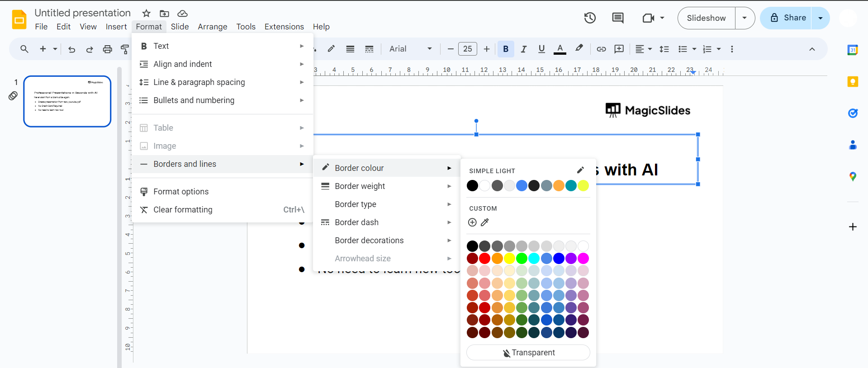Click the version history clock icon
The width and height of the screenshot is (868, 368).
click(590, 18)
